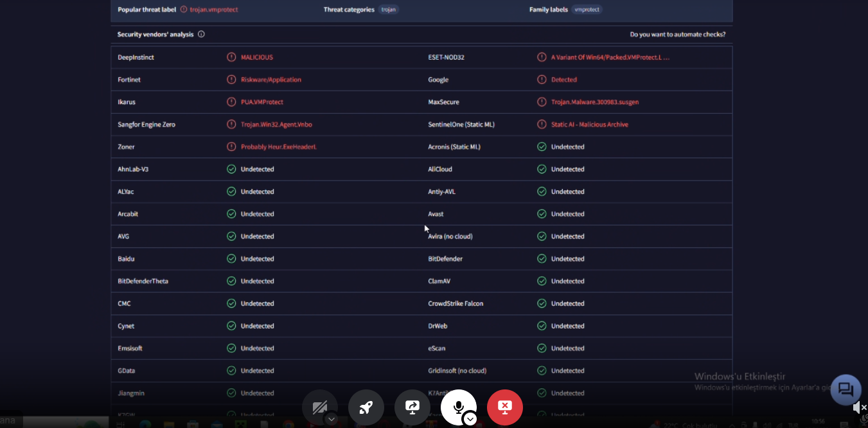Click the green check icon for Baidu
The height and width of the screenshot is (428, 868).
(x=231, y=259)
